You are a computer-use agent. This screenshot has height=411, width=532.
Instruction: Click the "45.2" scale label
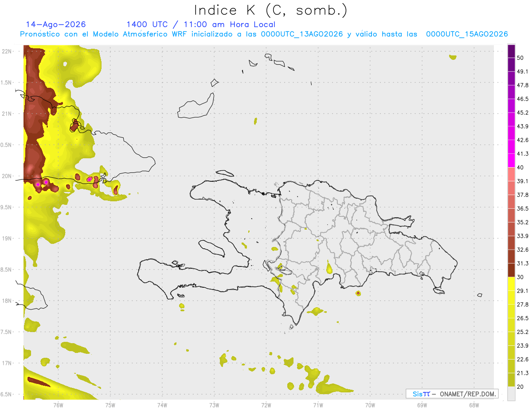tap(523, 113)
